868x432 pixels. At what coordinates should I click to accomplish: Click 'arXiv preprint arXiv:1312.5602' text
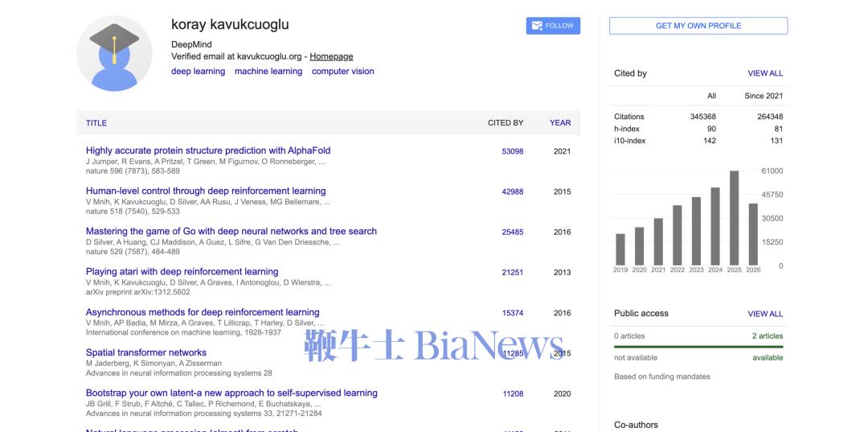pos(138,293)
